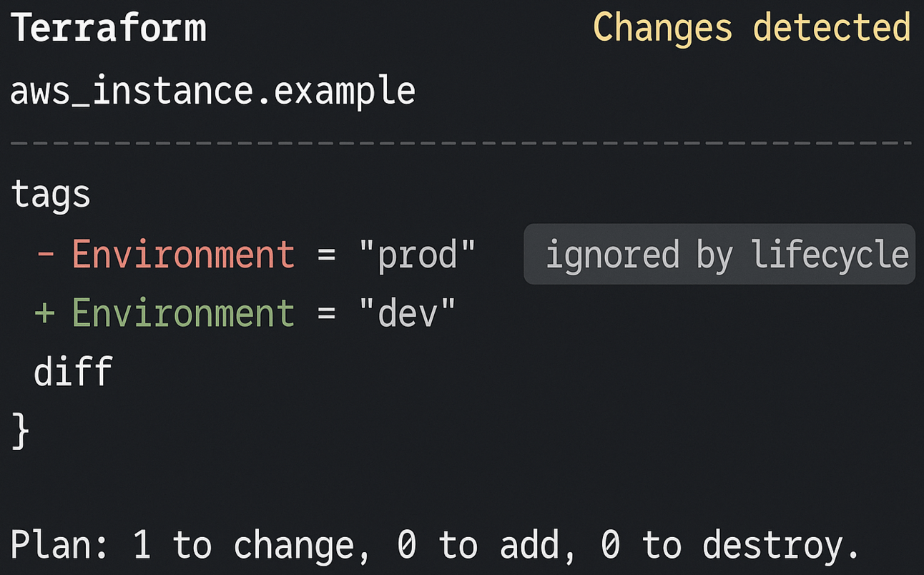Select the removed red Environment key
The width and height of the screenshot is (924, 575).
[x=183, y=255]
